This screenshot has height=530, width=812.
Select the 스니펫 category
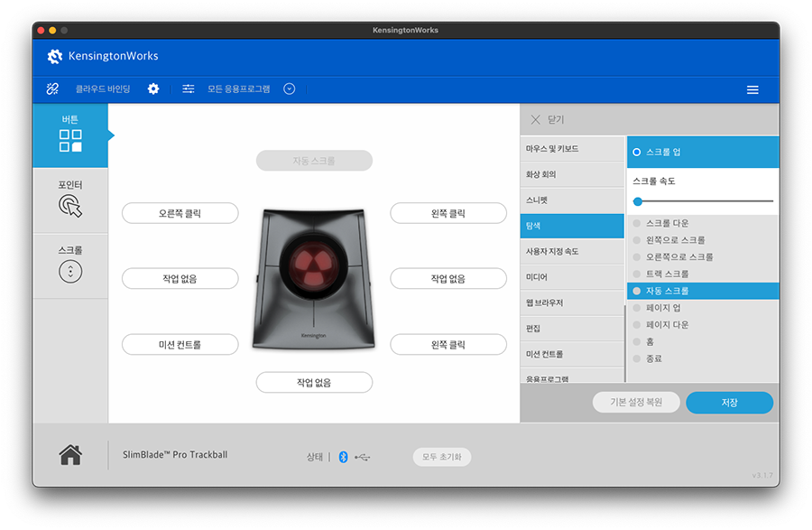click(x=572, y=200)
